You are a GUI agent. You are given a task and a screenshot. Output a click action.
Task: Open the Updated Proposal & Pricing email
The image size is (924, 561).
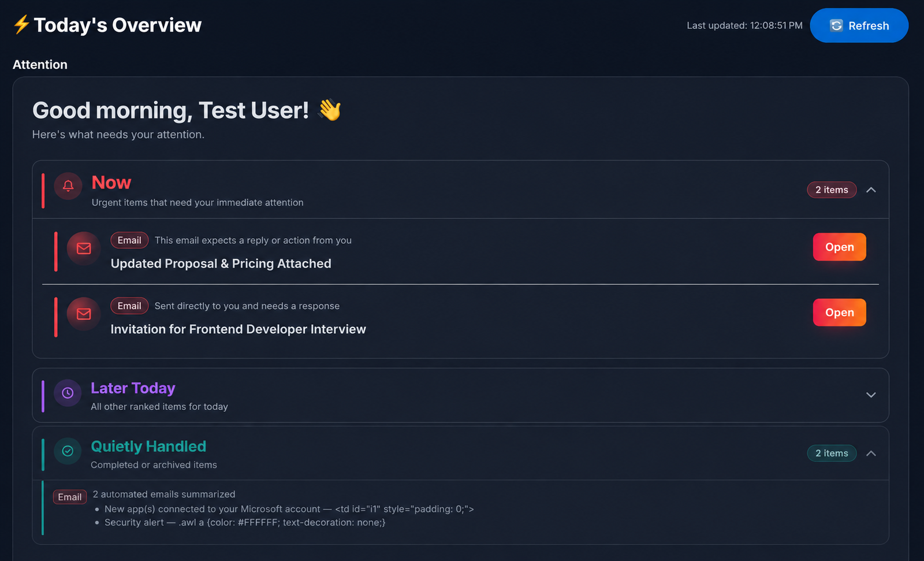[840, 247]
